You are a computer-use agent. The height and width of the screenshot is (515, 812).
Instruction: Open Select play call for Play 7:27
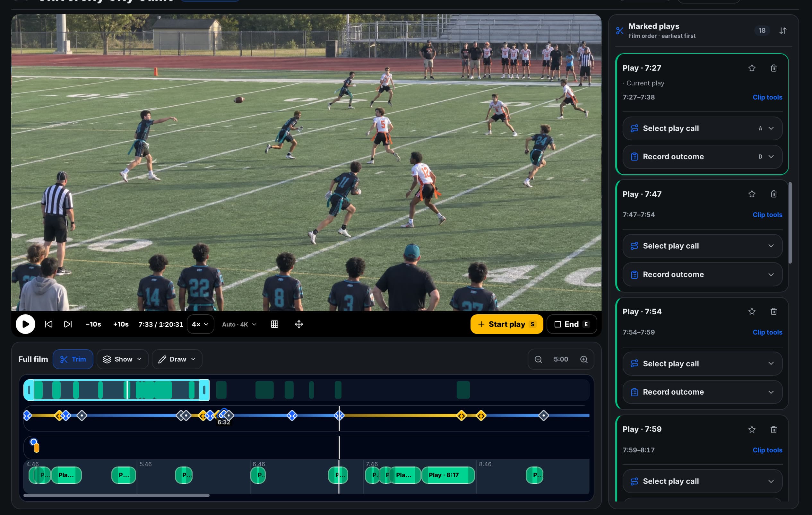[x=703, y=128]
